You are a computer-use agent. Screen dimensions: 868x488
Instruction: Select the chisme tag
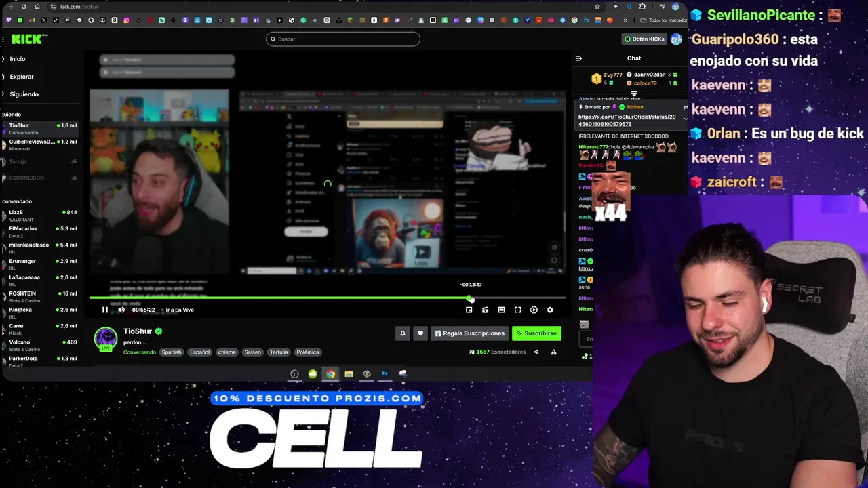tap(227, 352)
